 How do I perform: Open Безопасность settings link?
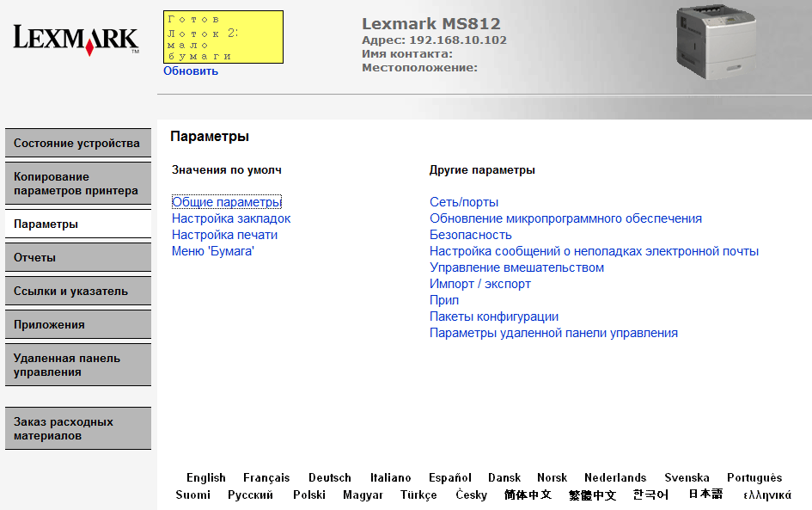471,235
